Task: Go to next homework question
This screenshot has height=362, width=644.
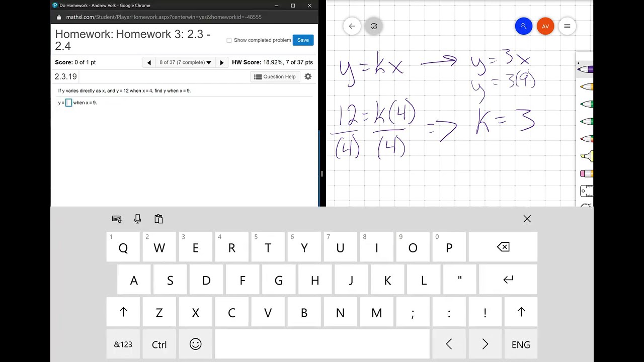Action: 222,62
